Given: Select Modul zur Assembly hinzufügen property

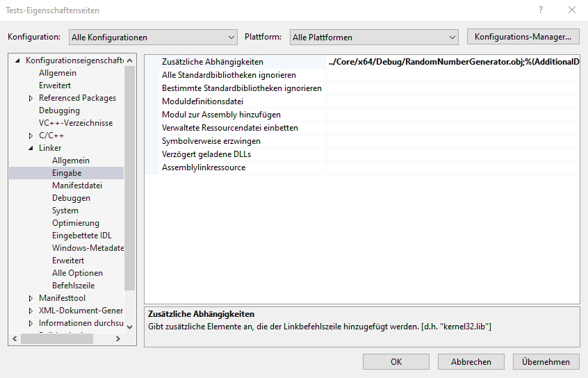Looking at the screenshot, I should click(x=362, y=115).
